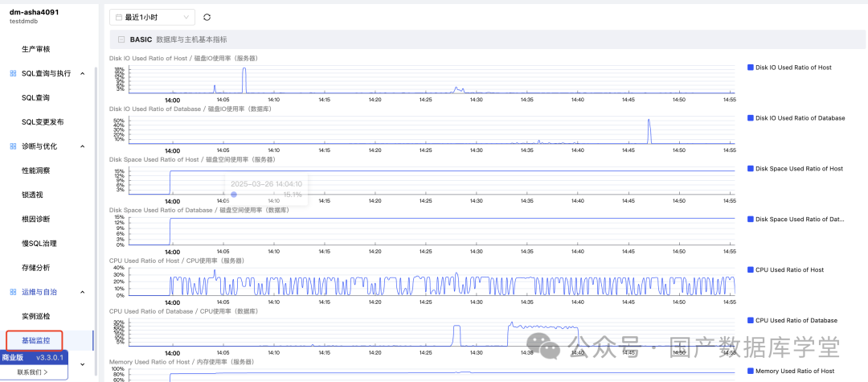Open 性能洞察 in the sidebar

pyautogui.click(x=36, y=170)
